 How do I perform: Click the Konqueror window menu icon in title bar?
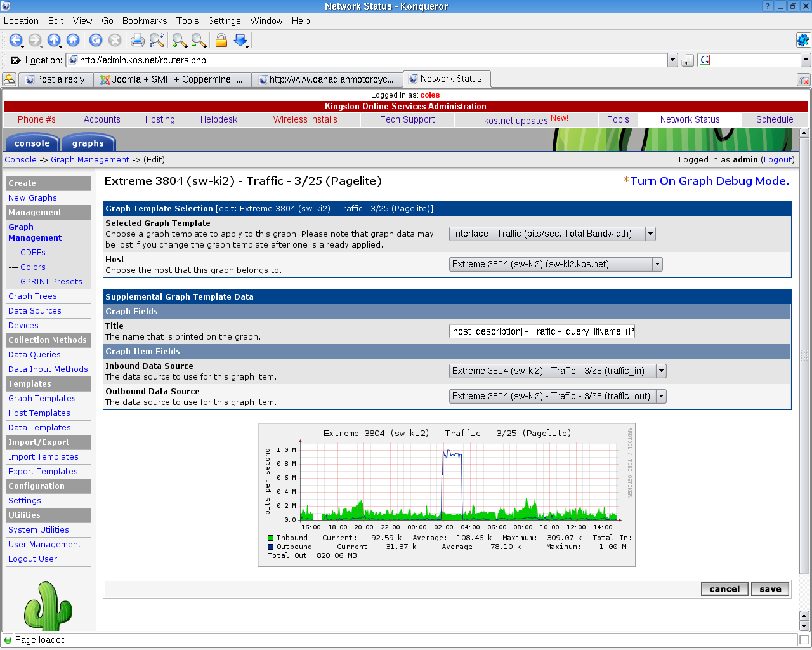(6, 6)
